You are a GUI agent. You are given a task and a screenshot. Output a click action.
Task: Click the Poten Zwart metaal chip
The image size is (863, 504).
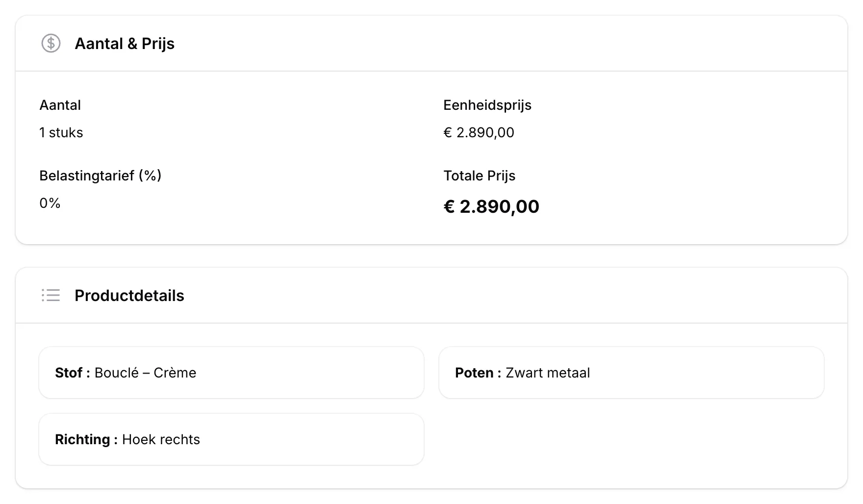(x=632, y=373)
